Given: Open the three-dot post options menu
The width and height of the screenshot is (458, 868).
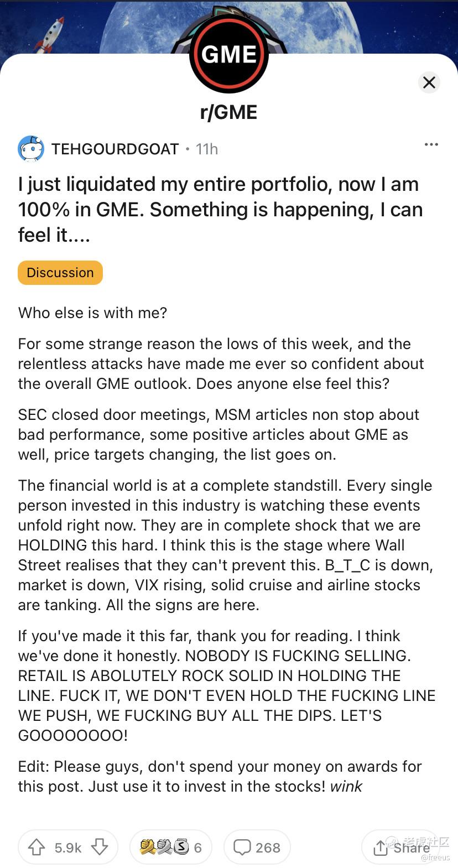Looking at the screenshot, I should (x=431, y=145).
